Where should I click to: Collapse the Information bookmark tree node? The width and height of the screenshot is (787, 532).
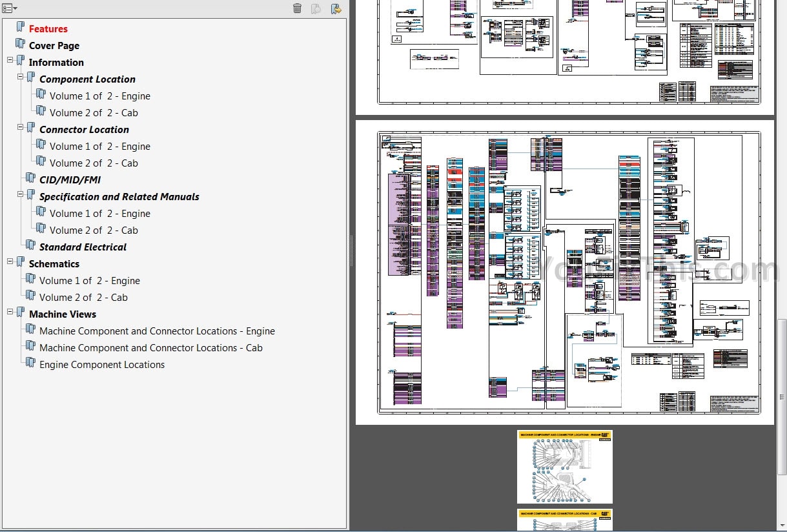(10, 60)
